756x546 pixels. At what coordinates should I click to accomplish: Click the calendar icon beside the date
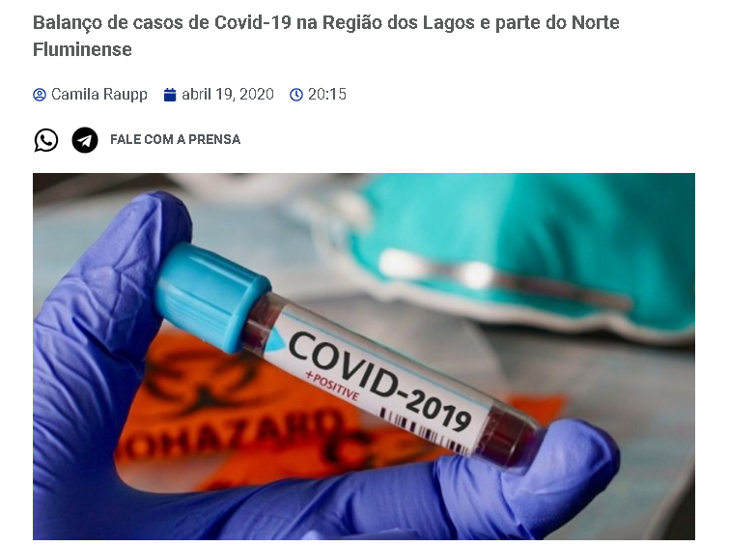[170, 95]
